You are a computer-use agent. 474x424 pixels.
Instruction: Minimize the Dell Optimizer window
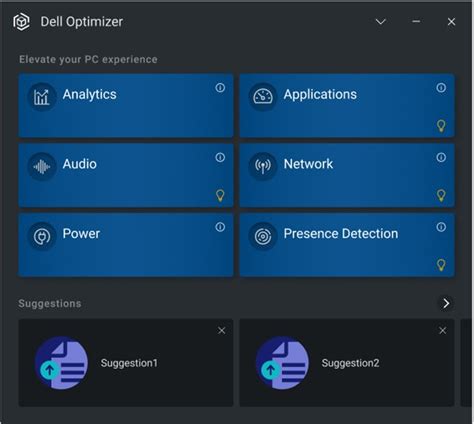(416, 22)
